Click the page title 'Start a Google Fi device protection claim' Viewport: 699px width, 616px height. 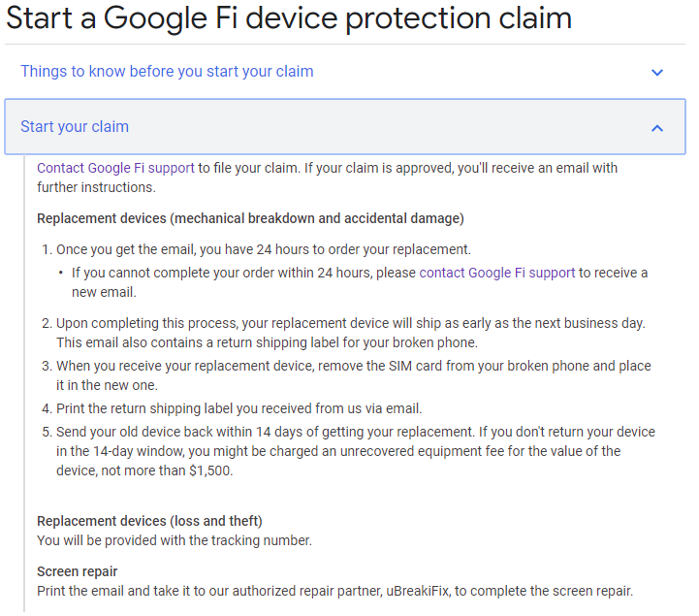tap(289, 17)
